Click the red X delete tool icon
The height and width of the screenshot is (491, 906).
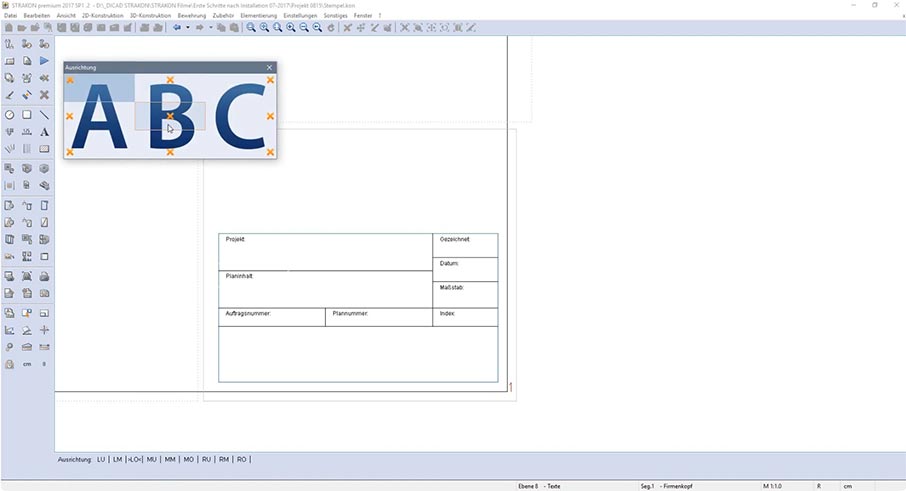tap(44, 95)
